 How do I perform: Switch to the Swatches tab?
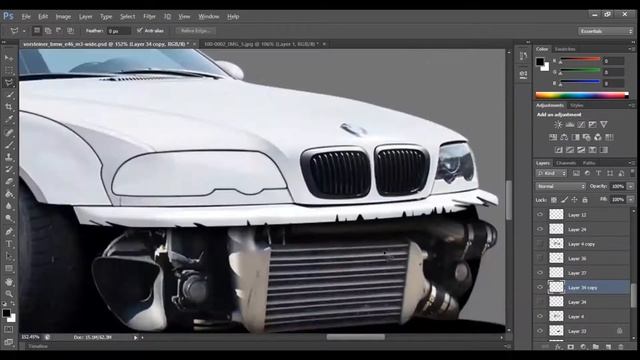(565, 49)
